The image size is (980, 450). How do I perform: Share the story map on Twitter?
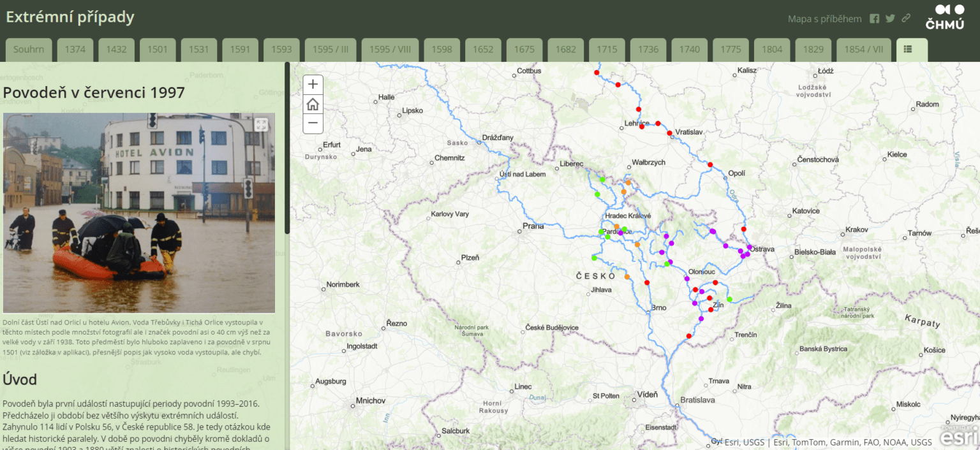pyautogui.click(x=890, y=18)
